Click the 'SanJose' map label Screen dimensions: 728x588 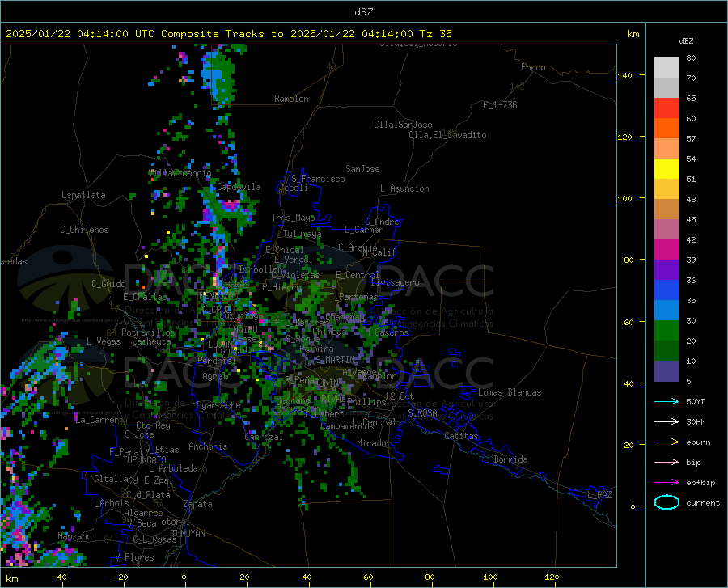tap(362, 169)
